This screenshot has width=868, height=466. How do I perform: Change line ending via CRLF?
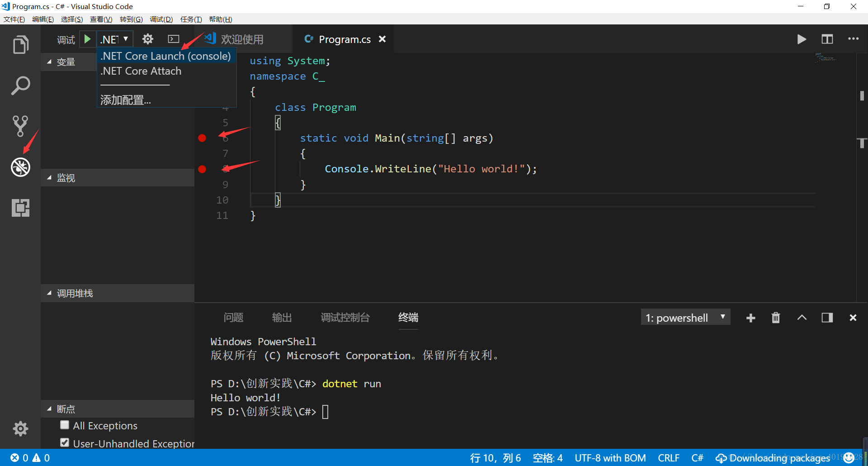click(x=669, y=458)
